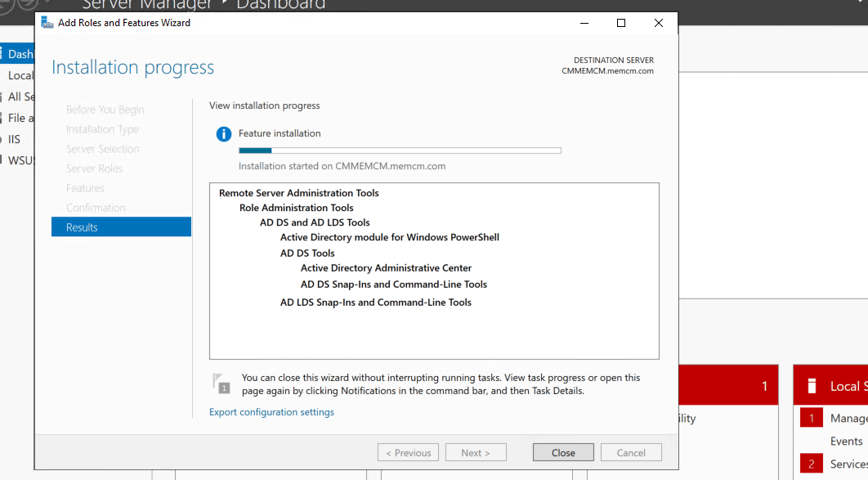Select the Server Selection step
The height and width of the screenshot is (480, 868).
click(102, 149)
